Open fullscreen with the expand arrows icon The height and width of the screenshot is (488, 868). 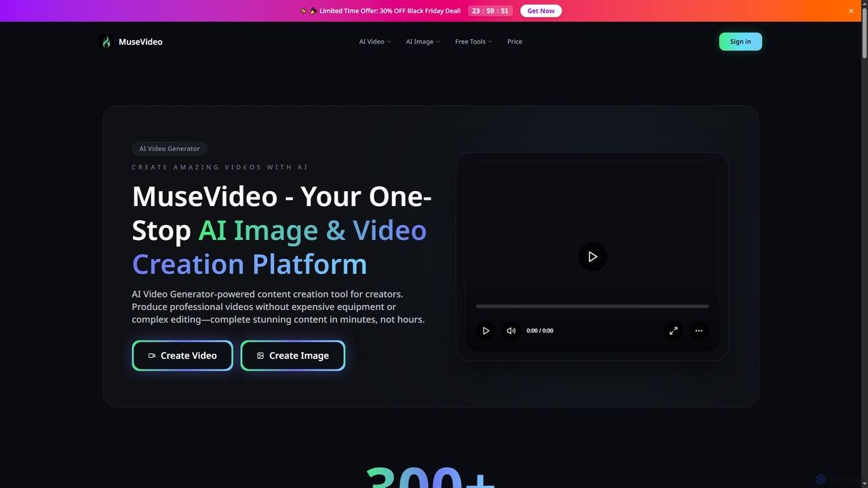tap(673, 331)
